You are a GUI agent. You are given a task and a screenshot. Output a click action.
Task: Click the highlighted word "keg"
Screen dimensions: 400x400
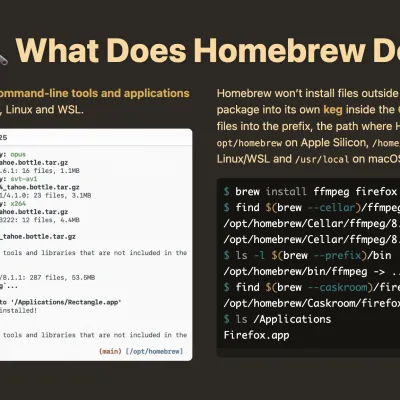[x=333, y=110]
